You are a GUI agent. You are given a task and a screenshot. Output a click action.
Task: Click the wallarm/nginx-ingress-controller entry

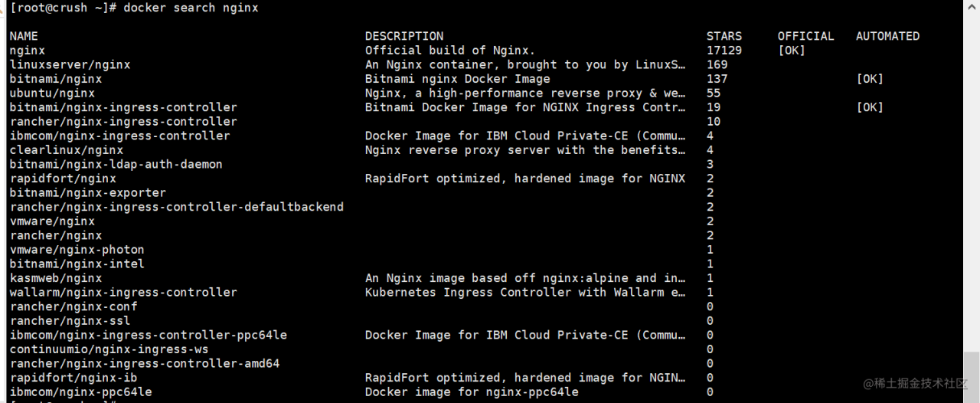(x=123, y=292)
